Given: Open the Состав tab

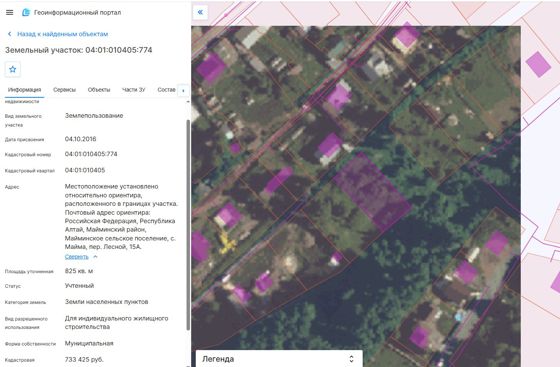Looking at the screenshot, I should (x=166, y=90).
